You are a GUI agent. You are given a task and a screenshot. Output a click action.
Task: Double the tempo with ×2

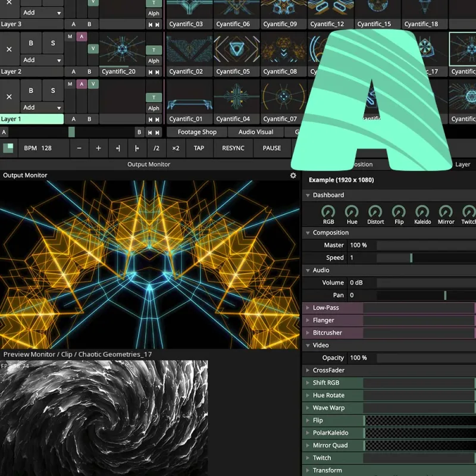point(176,148)
